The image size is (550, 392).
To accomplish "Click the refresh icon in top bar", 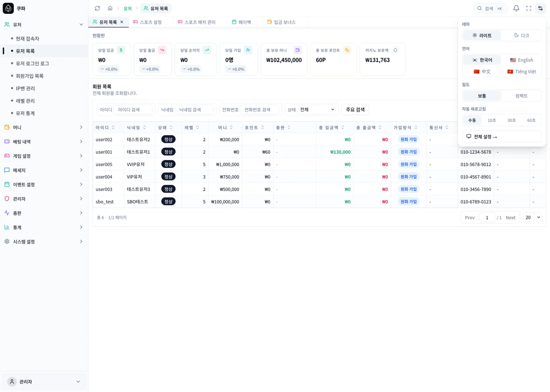I will 97,8.
